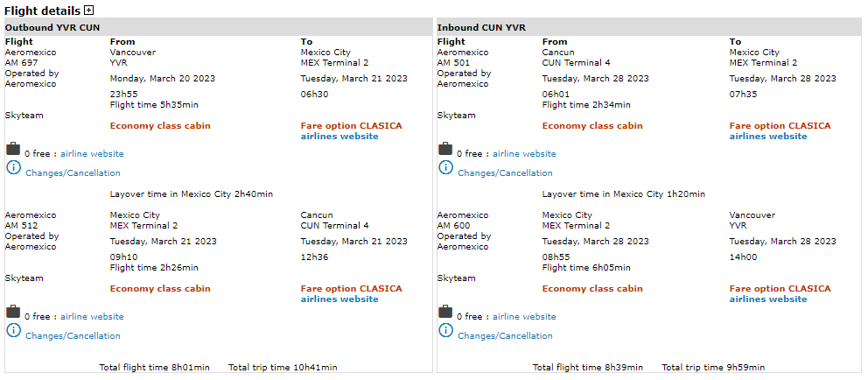Open the baggage 'airline website' link for AM 697
The image size is (868, 380).
[x=92, y=154]
